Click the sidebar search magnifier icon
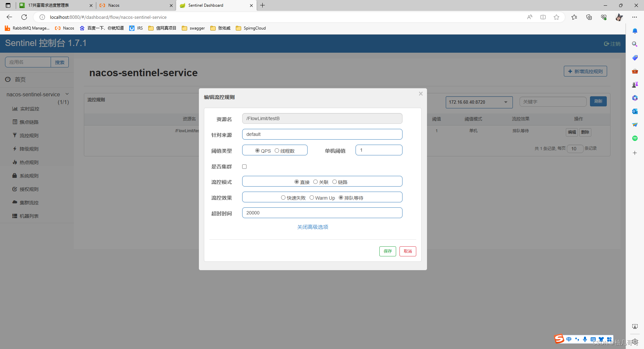 (635, 44)
